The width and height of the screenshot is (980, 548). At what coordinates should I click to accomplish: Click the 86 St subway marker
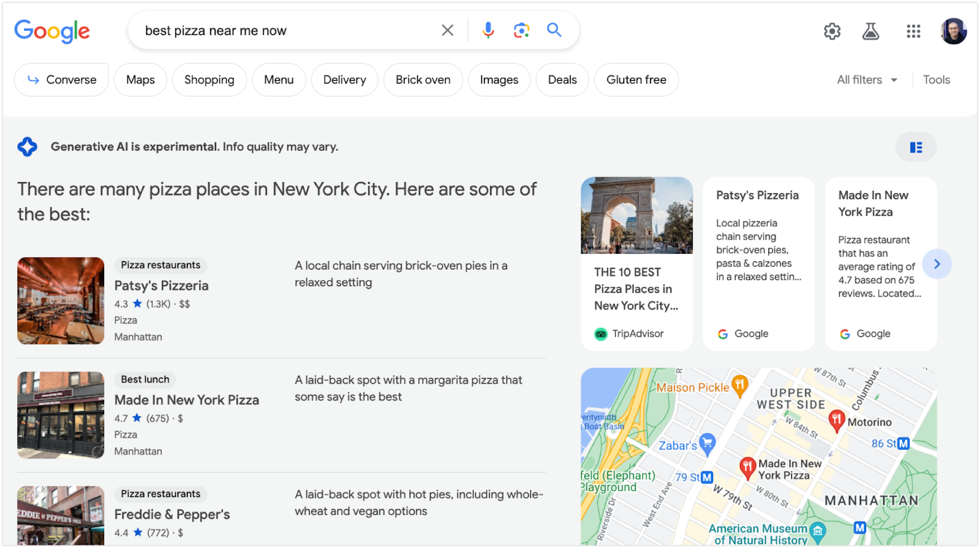(x=903, y=443)
